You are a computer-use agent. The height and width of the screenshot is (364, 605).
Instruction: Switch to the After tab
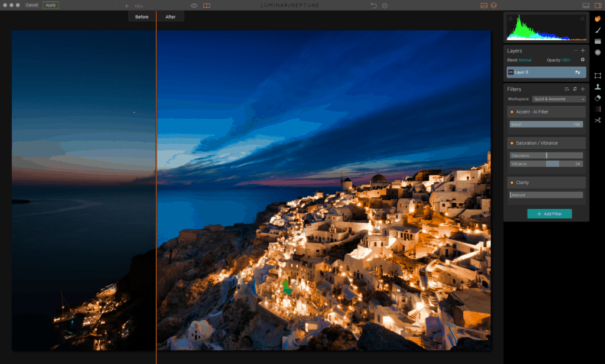[x=170, y=17]
